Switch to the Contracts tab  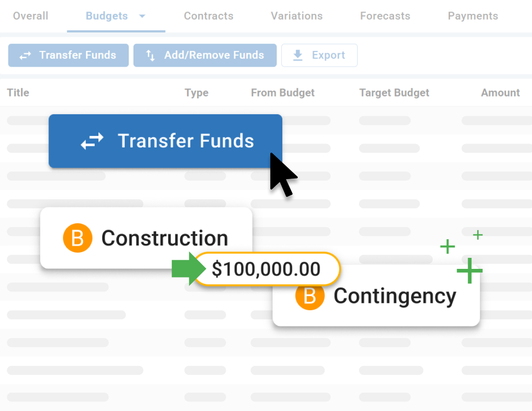208,16
